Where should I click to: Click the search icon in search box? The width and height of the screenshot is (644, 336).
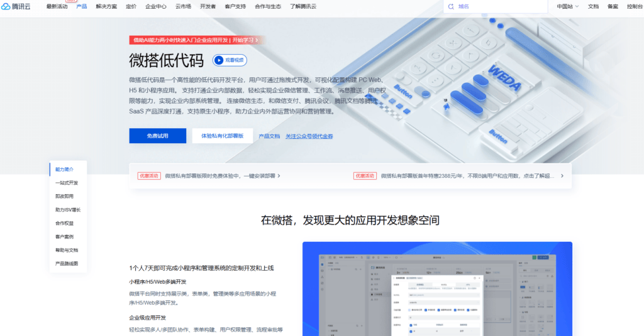450,6
